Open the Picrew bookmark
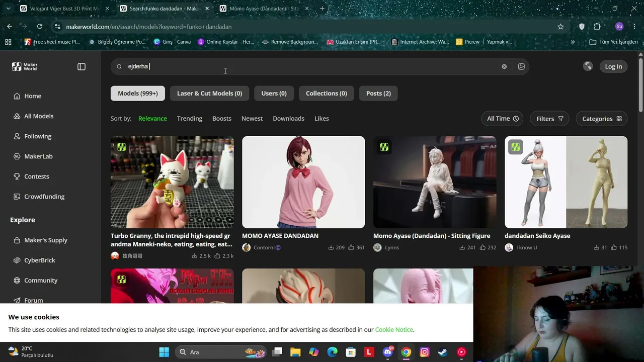Viewport: 644px width, 362px height. pyautogui.click(x=468, y=42)
